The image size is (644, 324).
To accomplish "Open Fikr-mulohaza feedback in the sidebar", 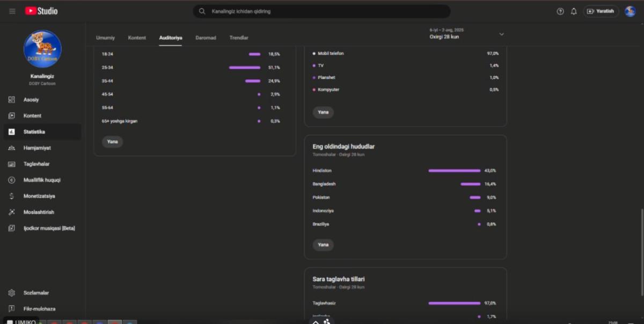I will 42,309.
